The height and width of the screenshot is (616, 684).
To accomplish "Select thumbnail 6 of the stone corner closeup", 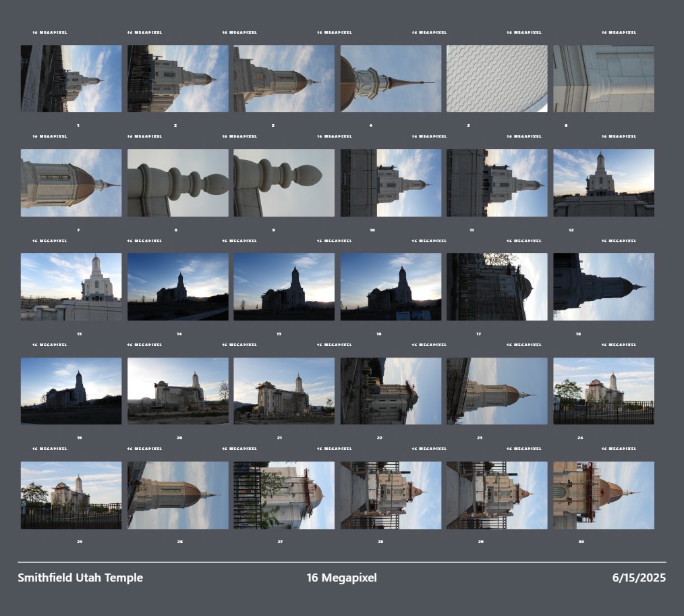I will 604,78.
